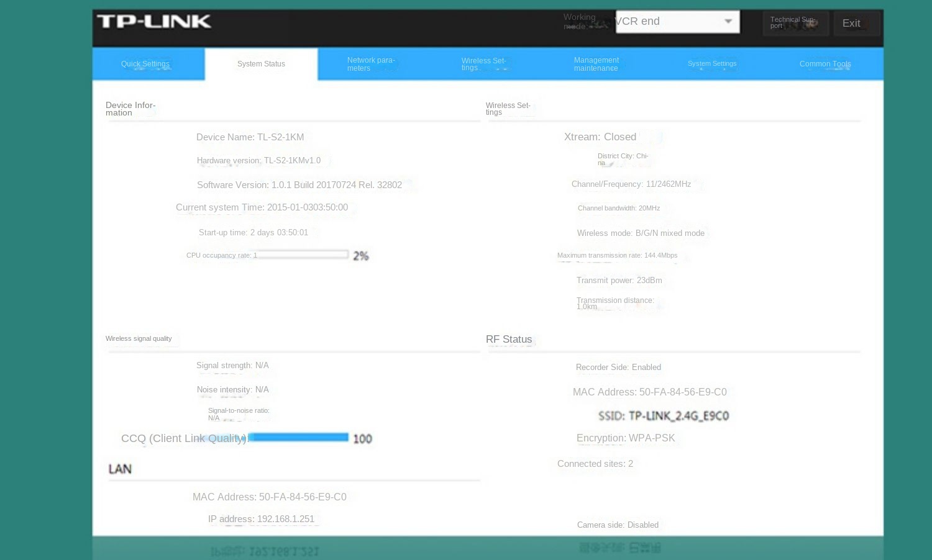932x560 pixels.
Task: Click the SSID TP-LINK_2.4G_E9C0 text
Action: tap(663, 416)
